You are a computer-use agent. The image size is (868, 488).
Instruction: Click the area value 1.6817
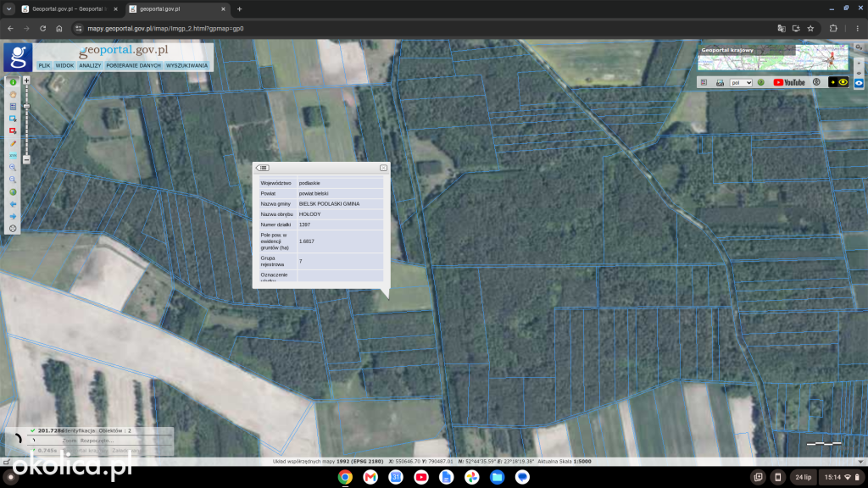click(x=306, y=241)
